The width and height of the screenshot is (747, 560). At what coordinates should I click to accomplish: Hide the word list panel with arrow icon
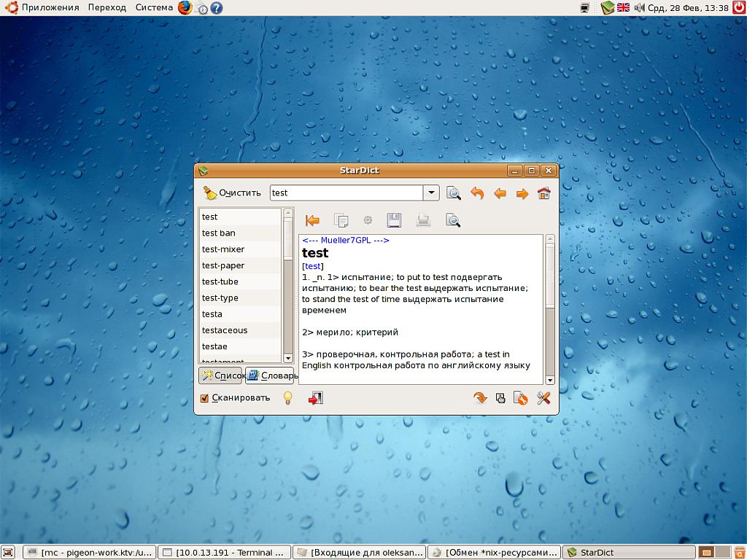(x=312, y=220)
